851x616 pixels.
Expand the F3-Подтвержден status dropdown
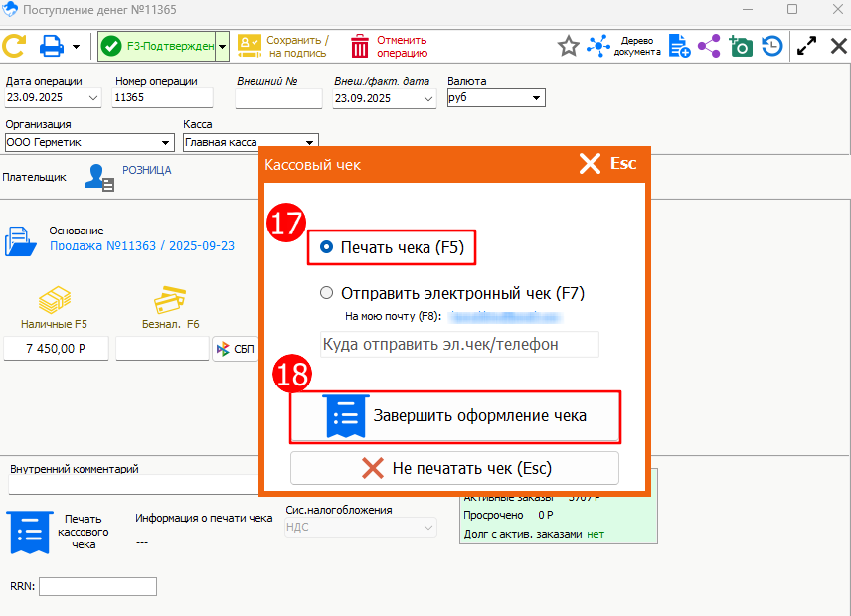(223, 46)
